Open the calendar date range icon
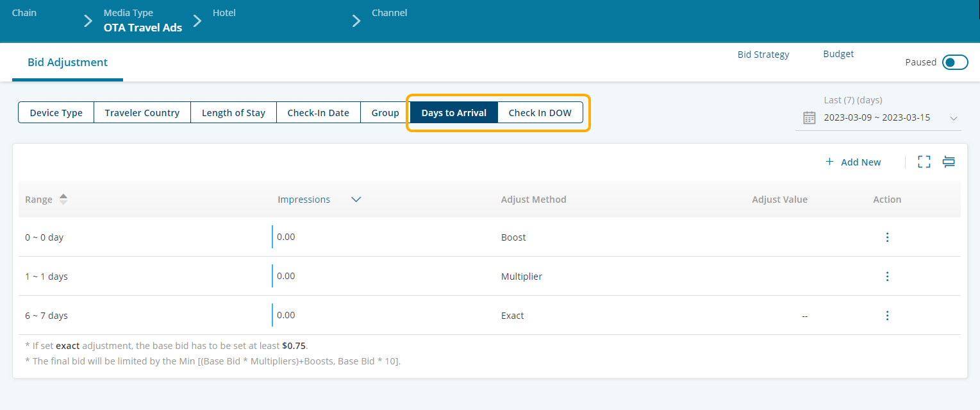 pos(810,117)
